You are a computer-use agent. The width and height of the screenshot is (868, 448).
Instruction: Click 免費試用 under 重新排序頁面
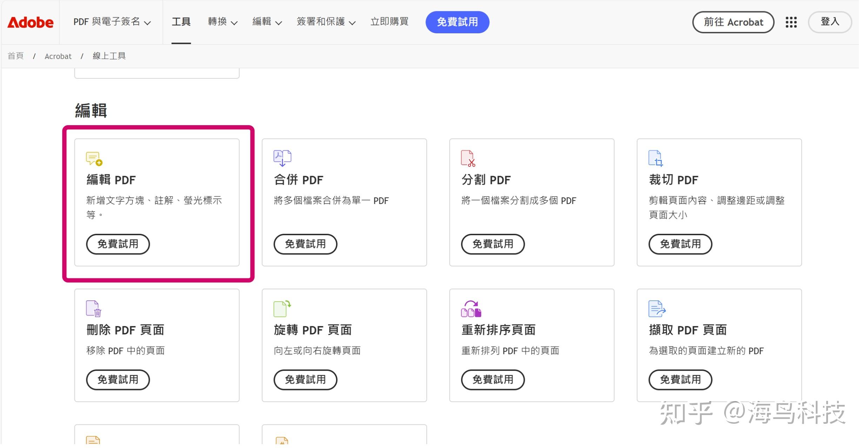(x=493, y=380)
